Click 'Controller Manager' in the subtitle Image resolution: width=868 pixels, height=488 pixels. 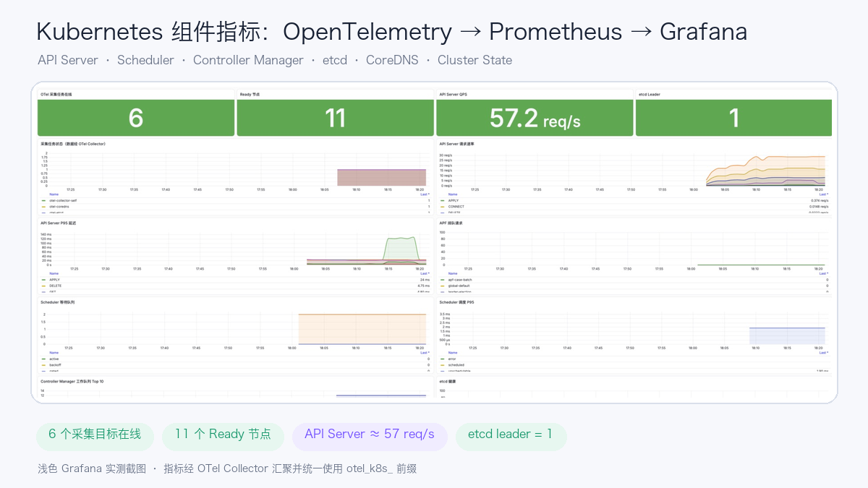click(x=248, y=60)
